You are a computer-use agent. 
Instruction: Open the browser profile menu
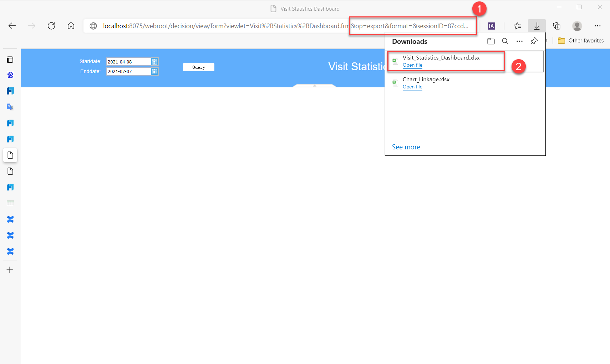(577, 26)
